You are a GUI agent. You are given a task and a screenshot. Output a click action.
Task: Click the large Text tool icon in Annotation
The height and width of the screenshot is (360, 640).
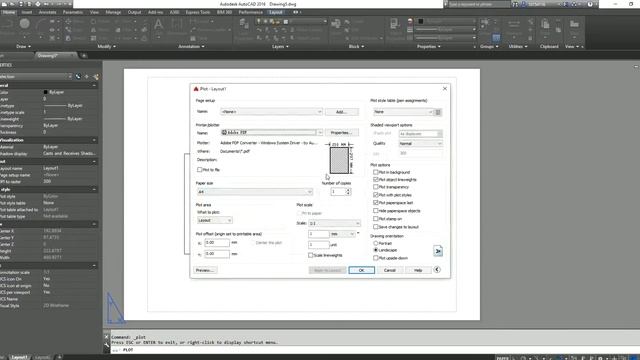click(x=158, y=25)
